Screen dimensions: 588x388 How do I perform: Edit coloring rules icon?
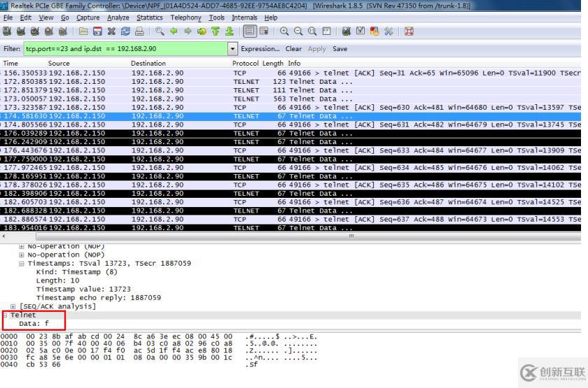374,31
